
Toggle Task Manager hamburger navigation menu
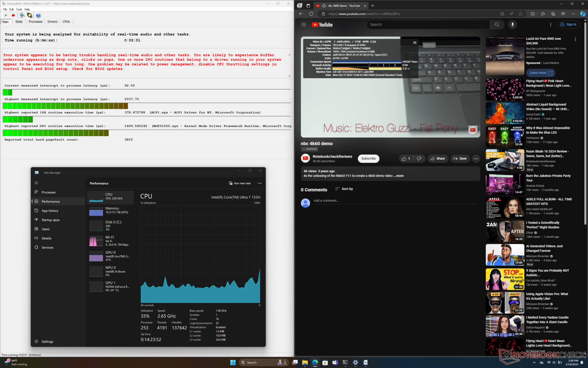point(36,183)
